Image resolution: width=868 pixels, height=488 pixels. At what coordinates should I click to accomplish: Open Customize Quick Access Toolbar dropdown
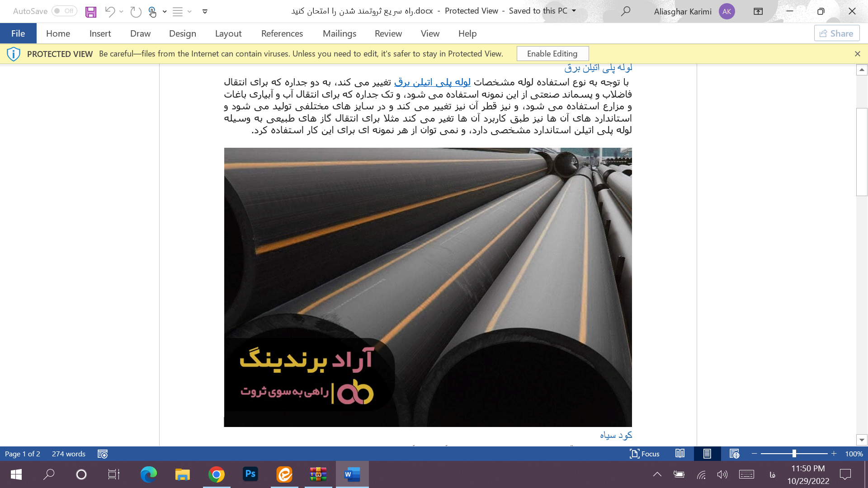coord(205,11)
